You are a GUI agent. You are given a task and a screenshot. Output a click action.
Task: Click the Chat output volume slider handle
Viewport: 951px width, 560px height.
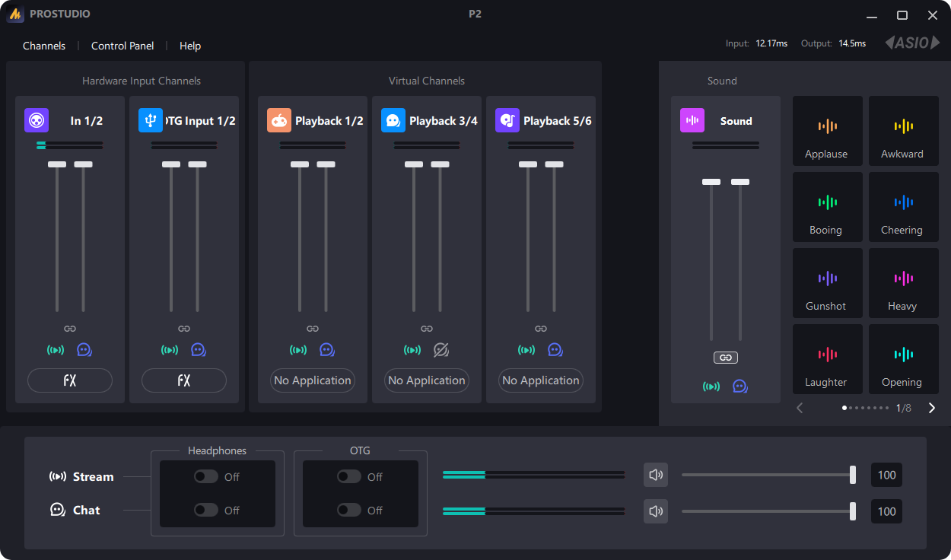click(853, 511)
